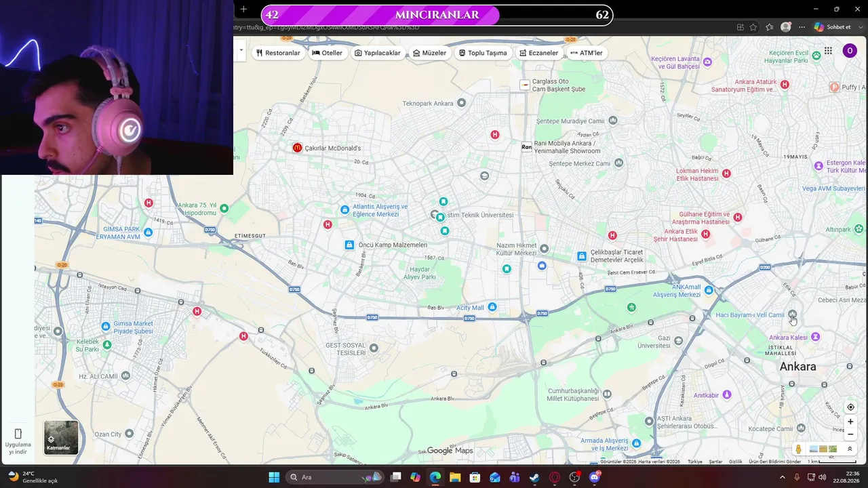Open the weather widget on taskbar
This screenshot has height=488, width=868.
33,477
